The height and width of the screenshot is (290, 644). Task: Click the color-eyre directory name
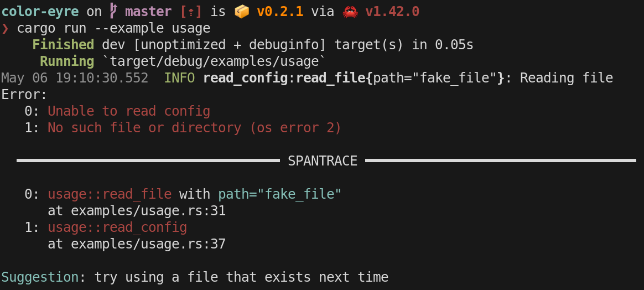40,11
